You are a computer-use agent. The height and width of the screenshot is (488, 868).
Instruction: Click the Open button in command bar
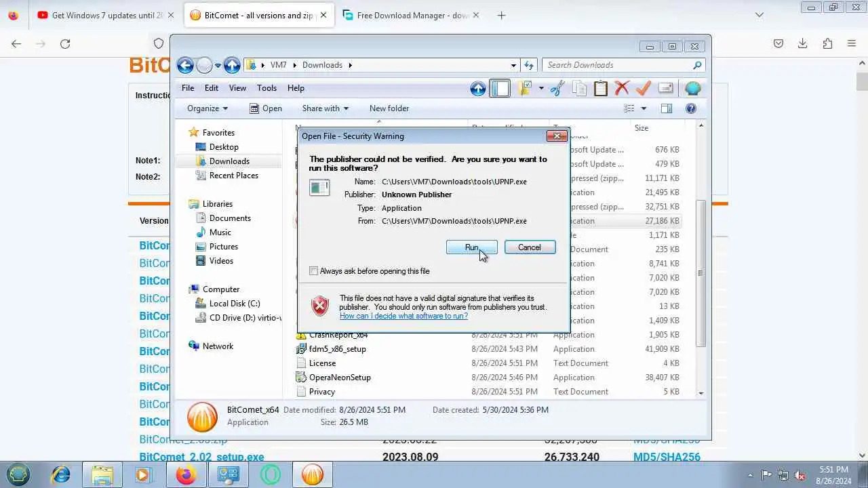click(266, 108)
